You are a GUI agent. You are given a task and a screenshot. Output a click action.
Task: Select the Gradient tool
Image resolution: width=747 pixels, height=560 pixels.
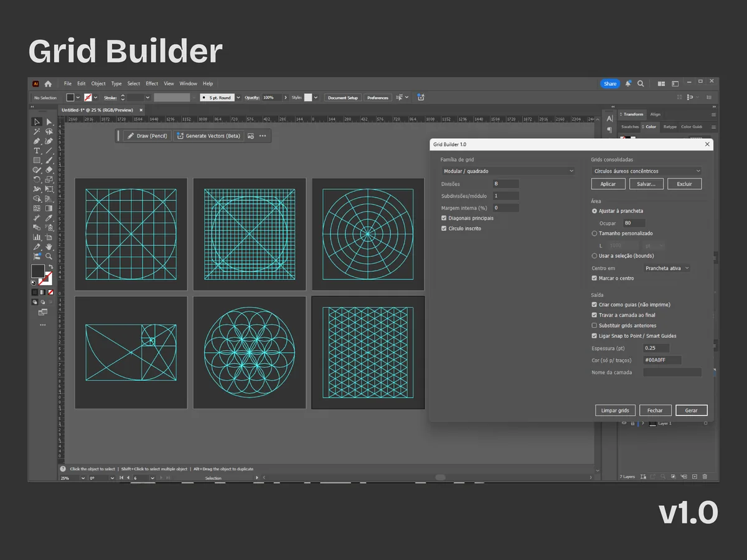49,208
